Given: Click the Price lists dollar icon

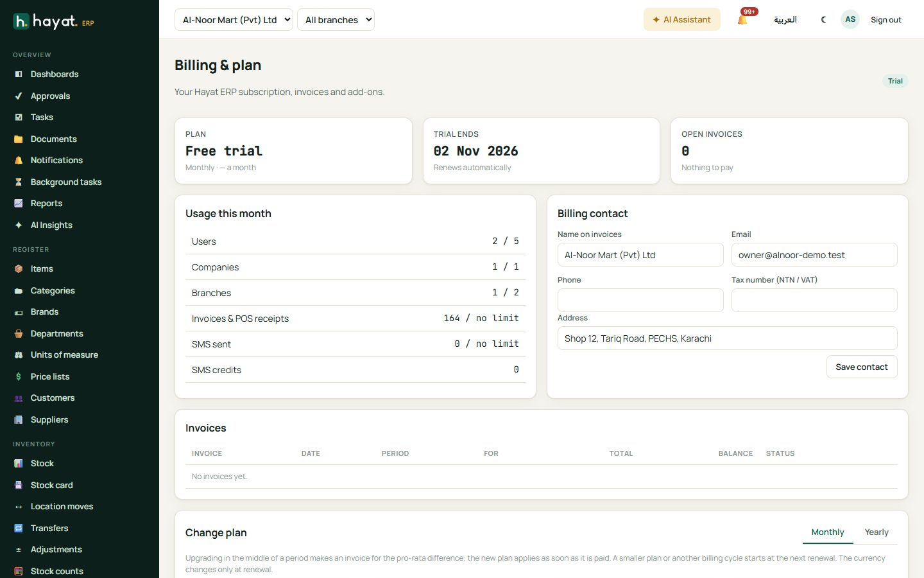Looking at the screenshot, I should tap(19, 377).
